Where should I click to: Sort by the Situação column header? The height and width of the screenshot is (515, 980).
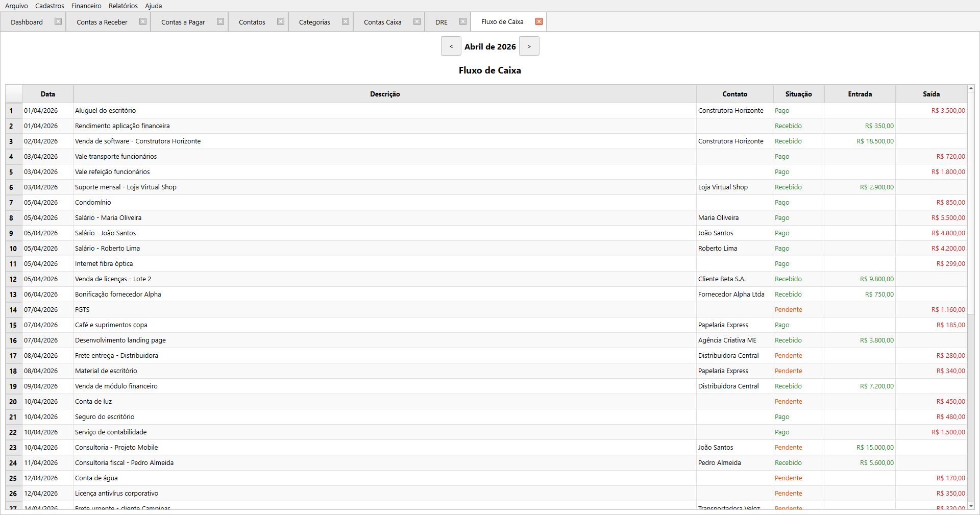pos(798,94)
